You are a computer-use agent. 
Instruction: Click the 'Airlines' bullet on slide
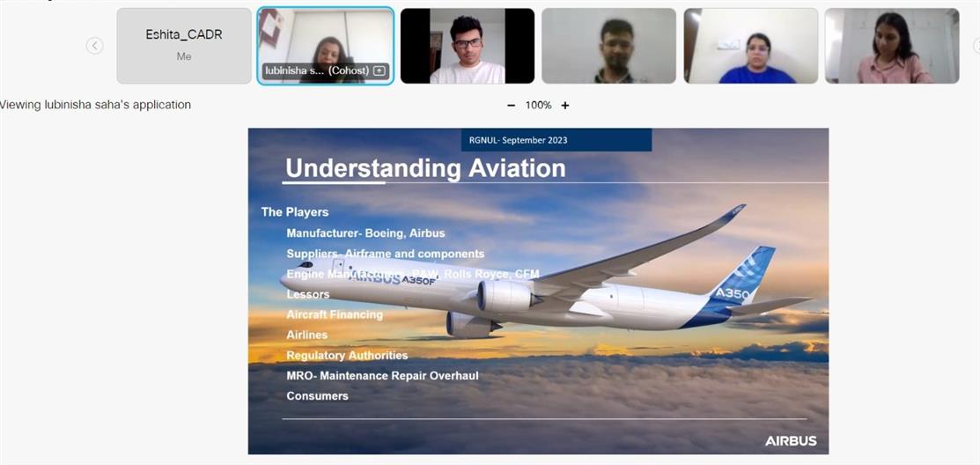pyautogui.click(x=307, y=335)
